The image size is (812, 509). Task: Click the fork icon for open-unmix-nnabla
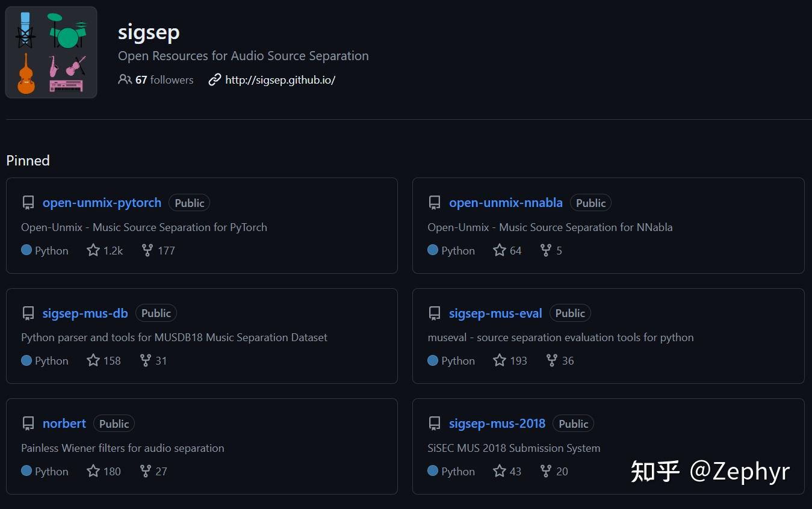(x=546, y=250)
